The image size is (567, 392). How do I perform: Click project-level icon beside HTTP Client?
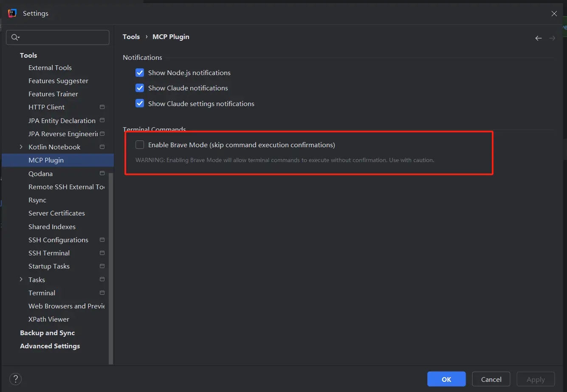click(x=102, y=107)
